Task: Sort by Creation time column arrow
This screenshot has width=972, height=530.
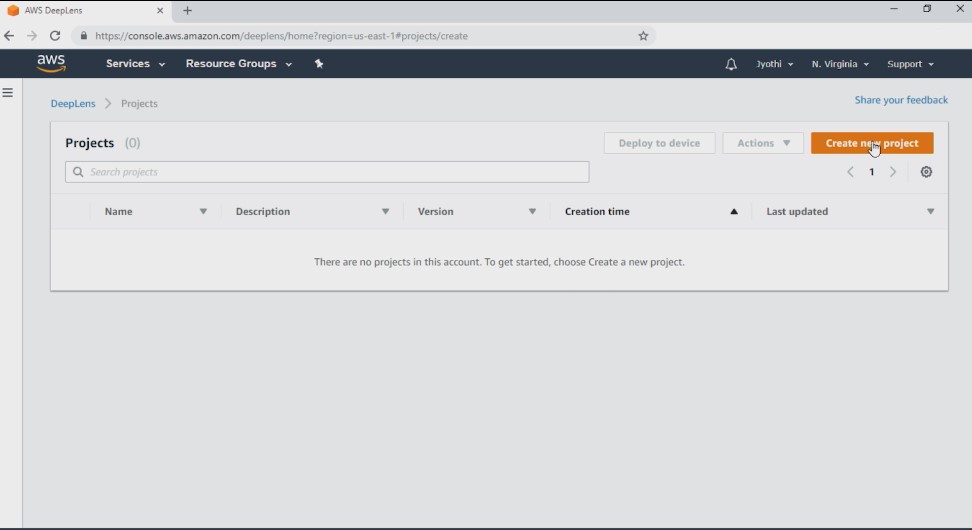Action: click(x=734, y=211)
